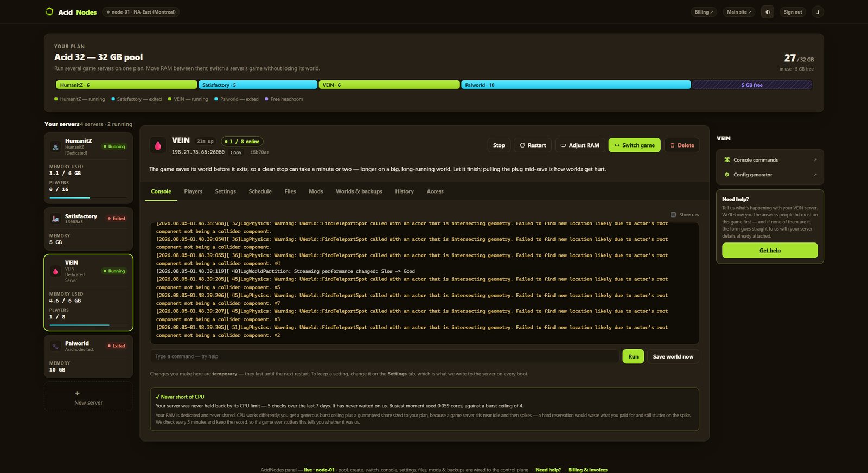The height and width of the screenshot is (473, 868).
Task: Click the Need help? footer link
Action: click(548, 470)
